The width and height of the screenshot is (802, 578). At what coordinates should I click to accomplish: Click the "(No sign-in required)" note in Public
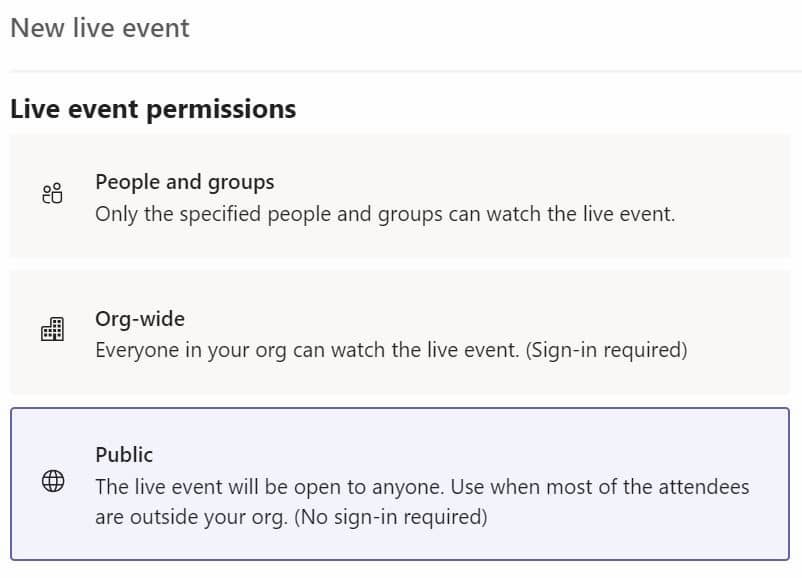tap(390, 517)
